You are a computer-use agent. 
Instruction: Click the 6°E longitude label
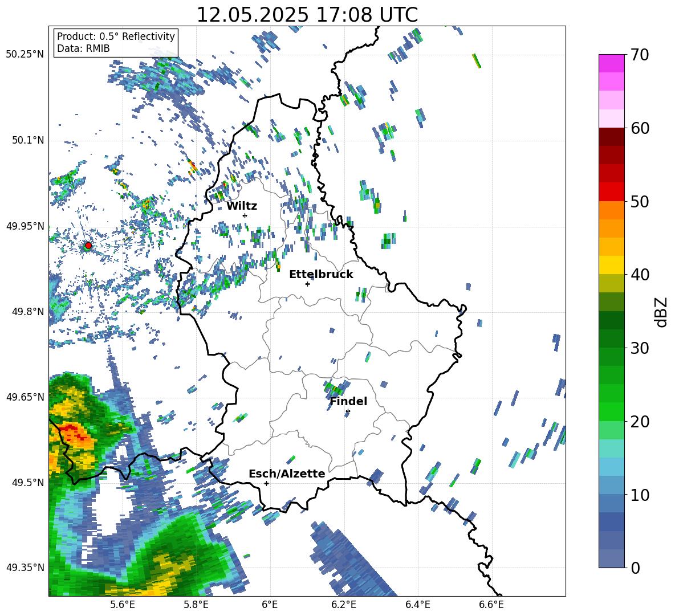[x=270, y=605]
